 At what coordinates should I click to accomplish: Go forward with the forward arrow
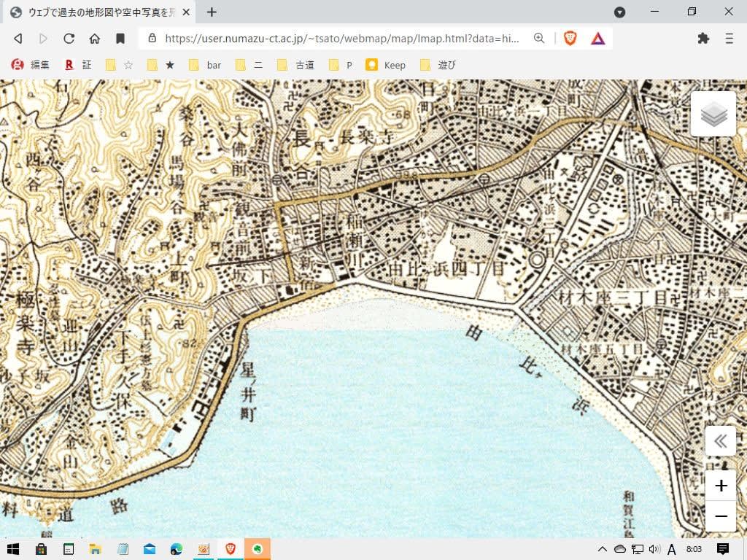[x=43, y=39]
